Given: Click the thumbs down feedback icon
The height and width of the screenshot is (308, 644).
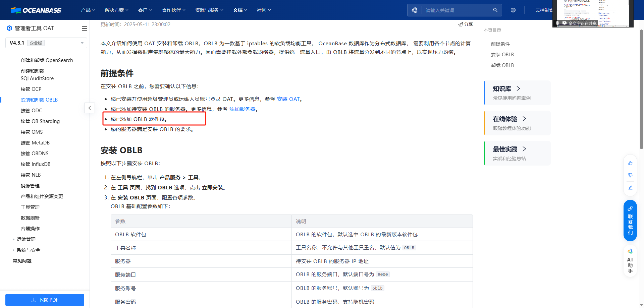Looking at the screenshot, I should (x=630, y=175).
